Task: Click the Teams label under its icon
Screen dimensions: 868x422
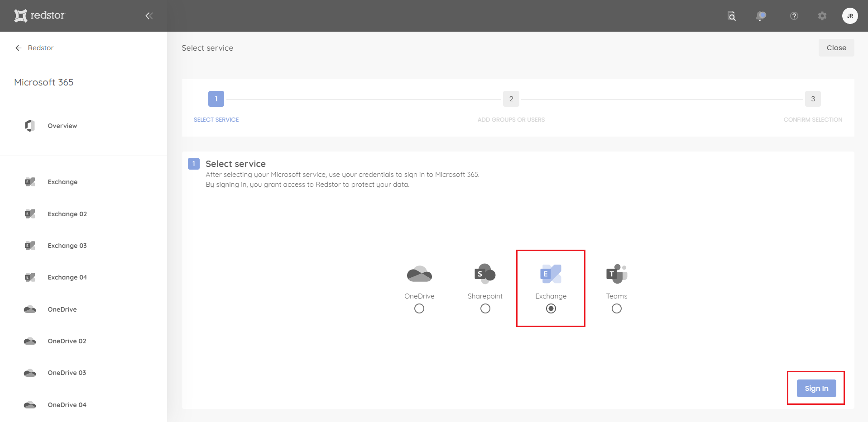Action: tap(617, 296)
